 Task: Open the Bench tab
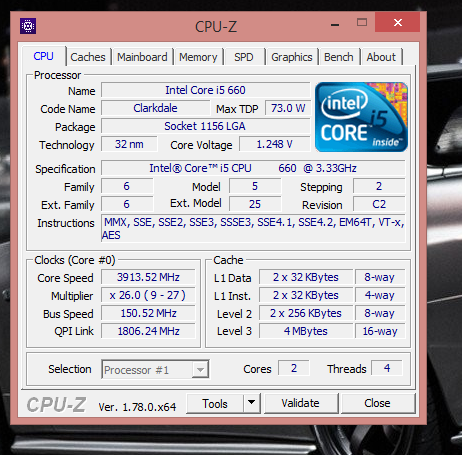(x=339, y=57)
